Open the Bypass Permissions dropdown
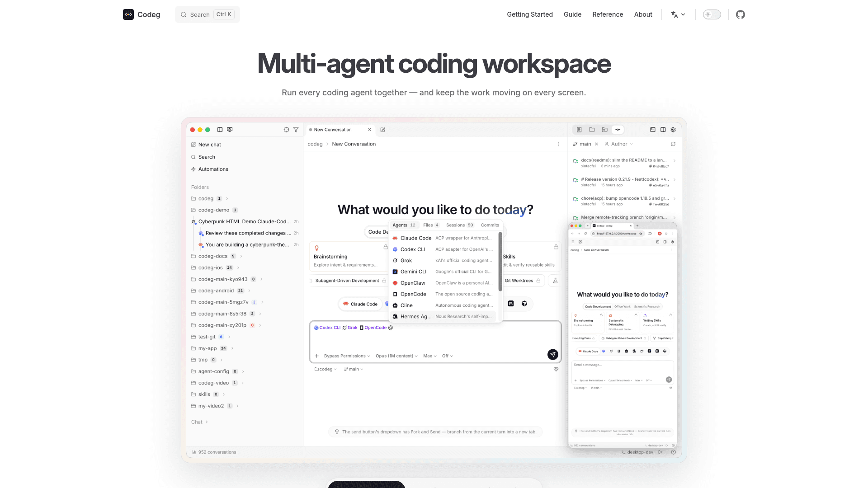This screenshot has width=868, height=488. coord(347,356)
